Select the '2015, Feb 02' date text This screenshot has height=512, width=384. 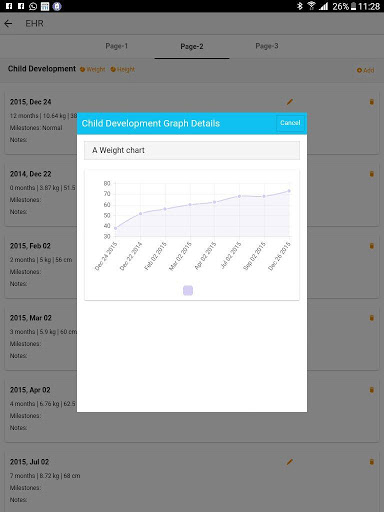coord(30,246)
